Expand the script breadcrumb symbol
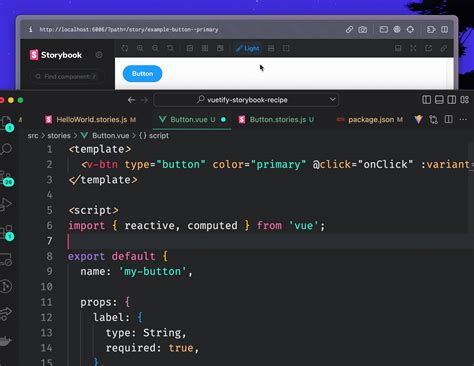This screenshot has height=366, width=474. click(154, 136)
